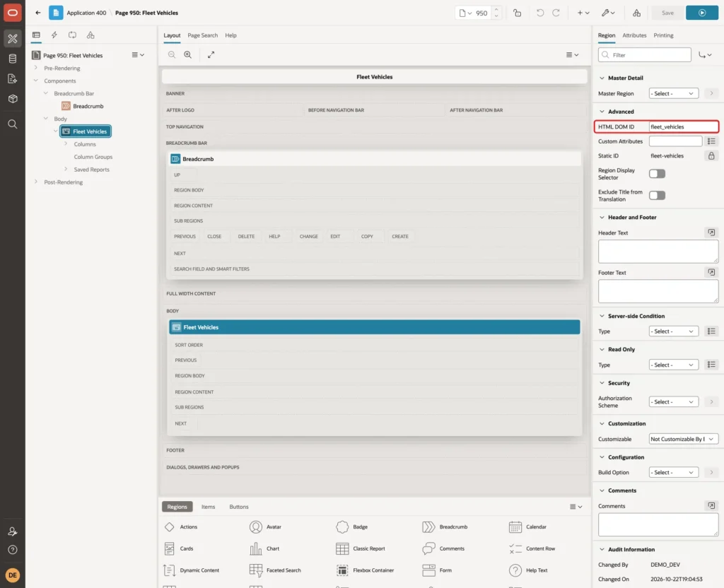Open the DE user account avatar

point(13,575)
